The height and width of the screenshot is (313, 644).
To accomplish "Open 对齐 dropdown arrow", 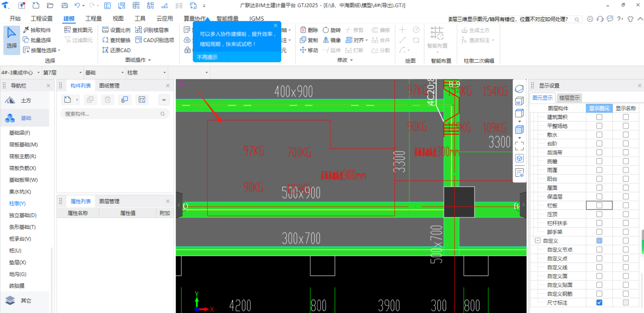I will (366, 40).
